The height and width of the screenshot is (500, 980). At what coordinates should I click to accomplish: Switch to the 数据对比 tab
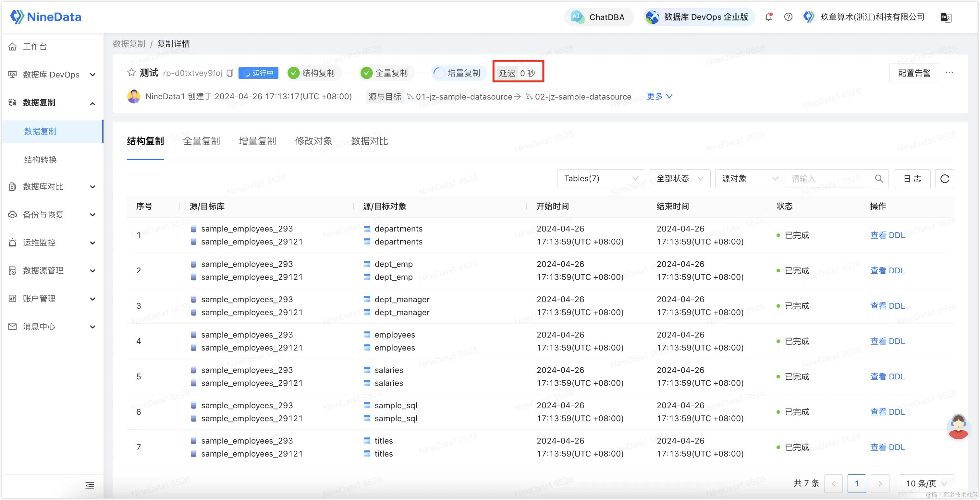(369, 141)
